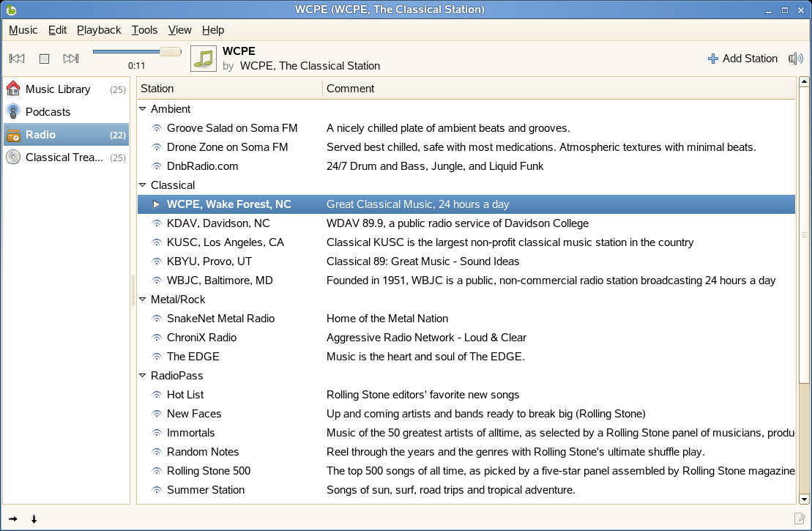Open the Help menu
812x531 pixels.
(213, 30)
